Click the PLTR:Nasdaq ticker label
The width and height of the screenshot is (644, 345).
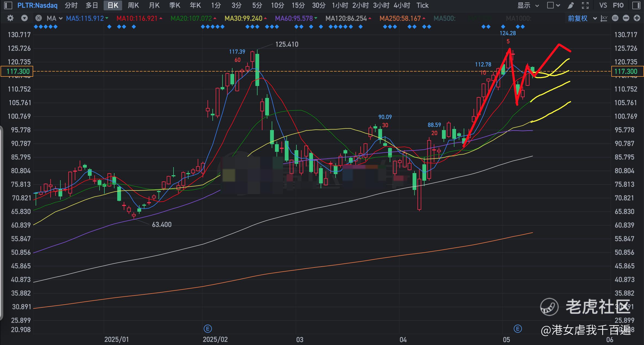(38, 5)
